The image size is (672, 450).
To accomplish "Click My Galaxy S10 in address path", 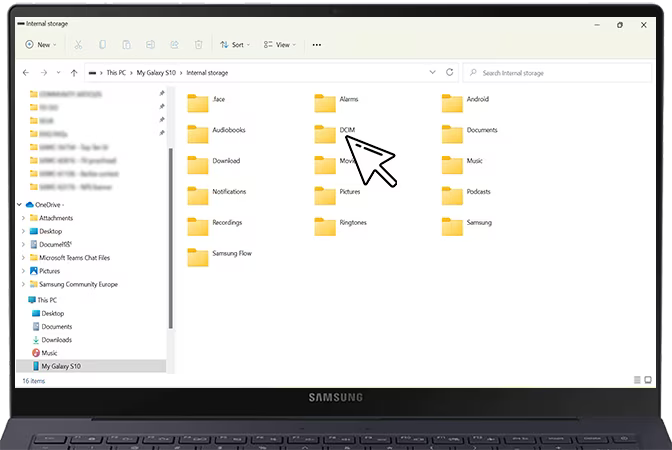I will tap(156, 73).
